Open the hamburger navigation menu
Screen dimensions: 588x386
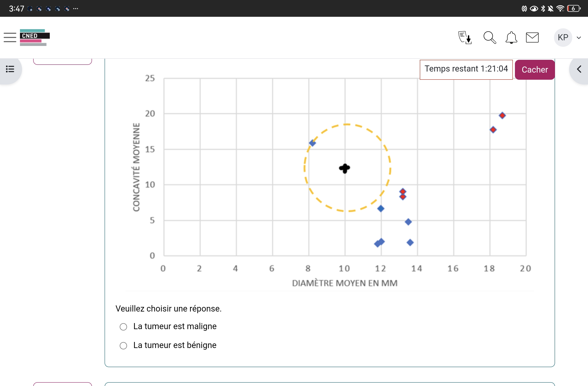tap(10, 38)
